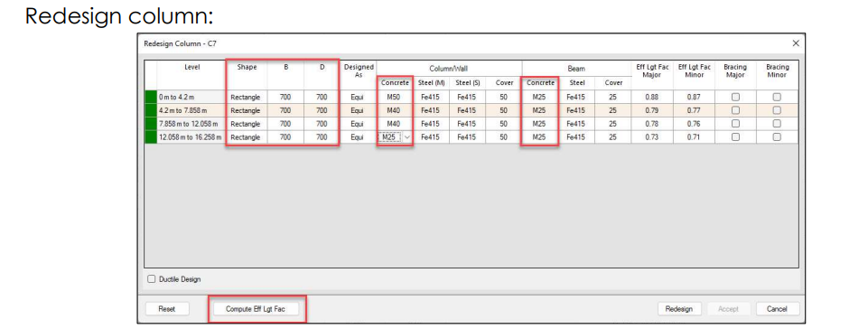Check Bracing Major for 12.058 m to 16.258 m
This screenshot has height=329, width=868.
pyautogui.click(x=735, y=136)
